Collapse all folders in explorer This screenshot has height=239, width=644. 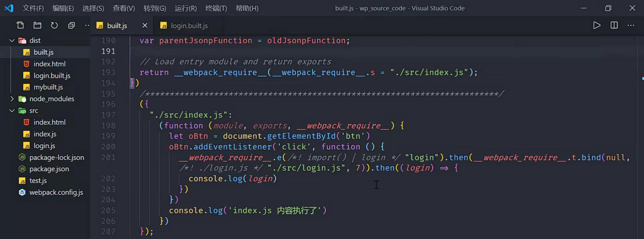[71, 25]
